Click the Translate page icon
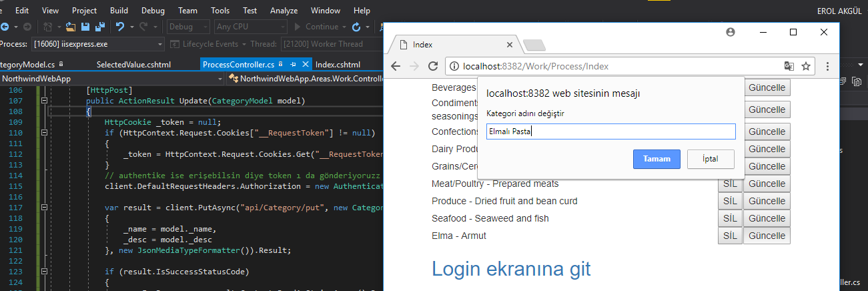 (789, 66)
